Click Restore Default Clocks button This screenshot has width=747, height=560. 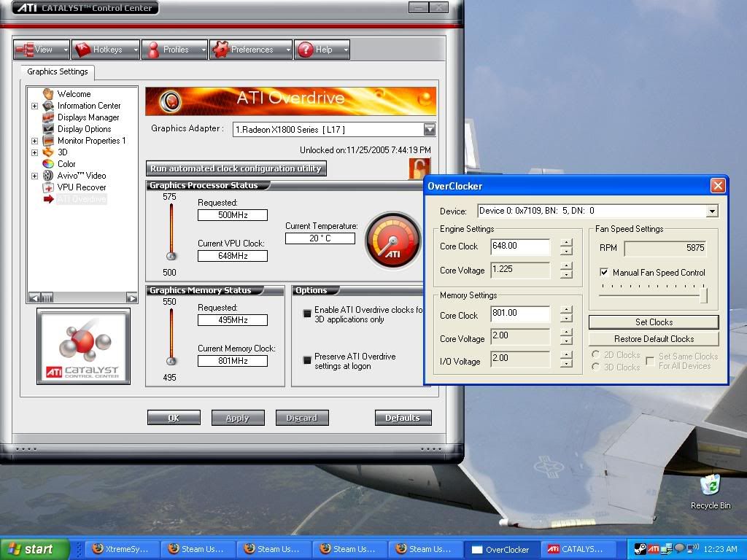click(654, 338)
